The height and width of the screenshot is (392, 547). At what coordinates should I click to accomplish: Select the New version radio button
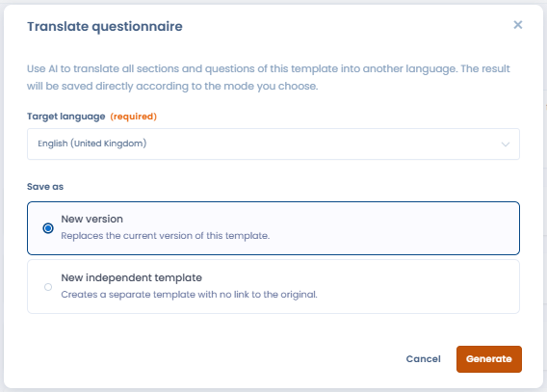click(48, 228)
